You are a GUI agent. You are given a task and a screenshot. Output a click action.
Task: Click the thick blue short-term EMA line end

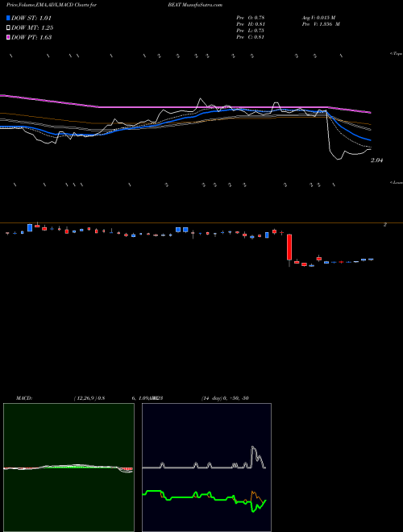(370, 139)
